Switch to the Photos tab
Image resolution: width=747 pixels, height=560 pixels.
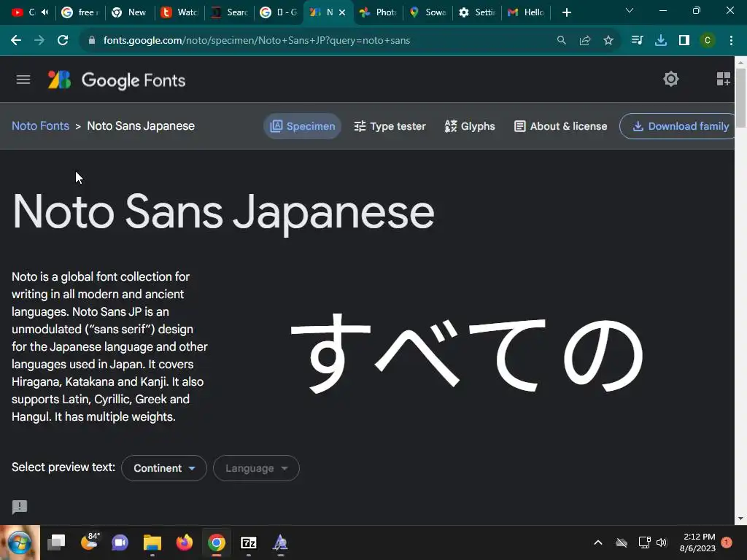(x=378, y=12)
